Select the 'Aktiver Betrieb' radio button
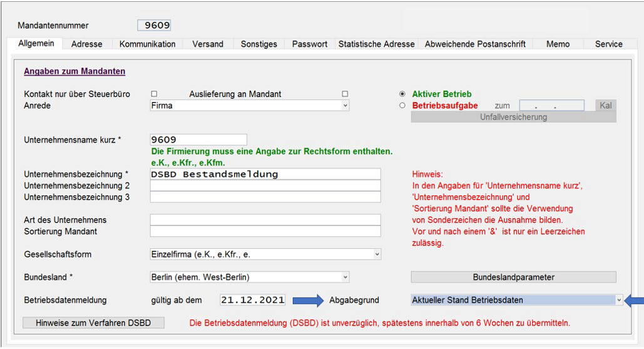 point(402,94)
